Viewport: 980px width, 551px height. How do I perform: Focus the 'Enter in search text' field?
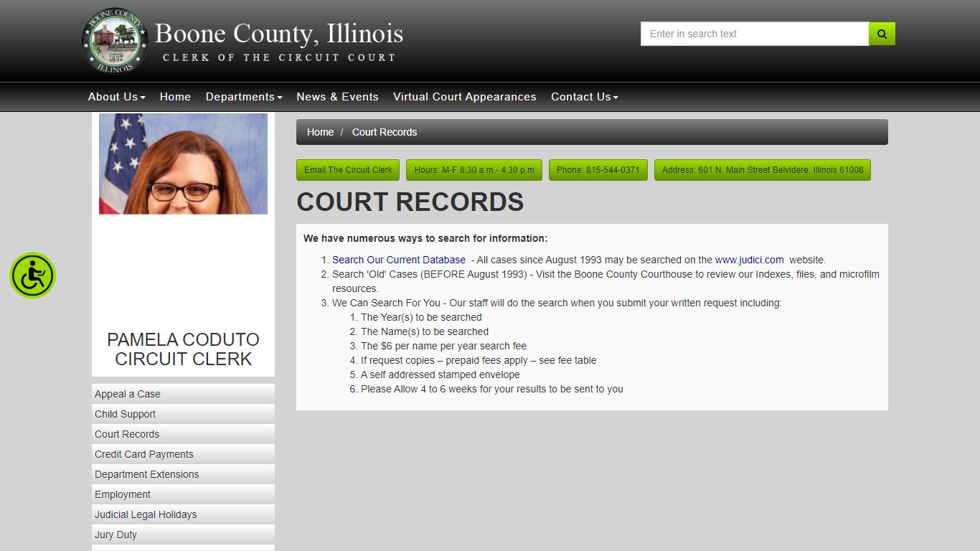755,34
